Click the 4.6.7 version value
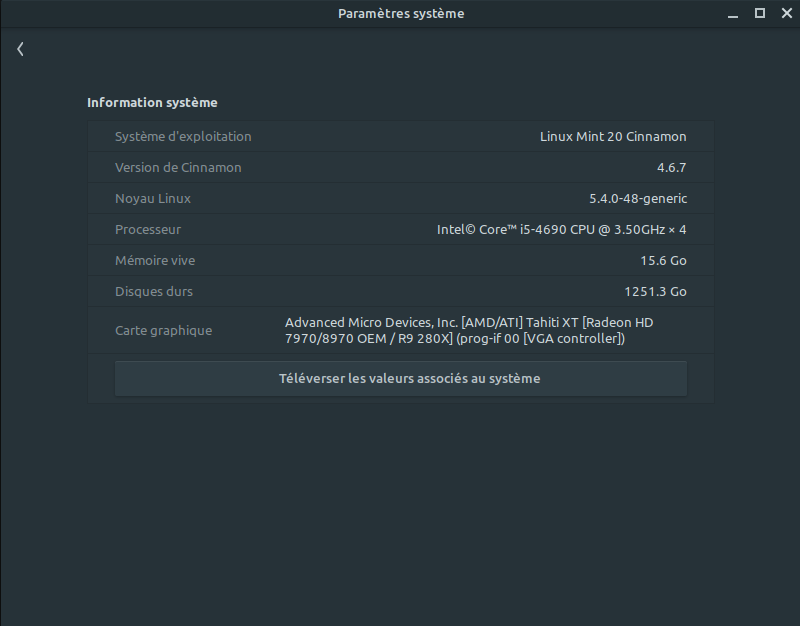This screenshot has height=626, width=800. (671, 167)
